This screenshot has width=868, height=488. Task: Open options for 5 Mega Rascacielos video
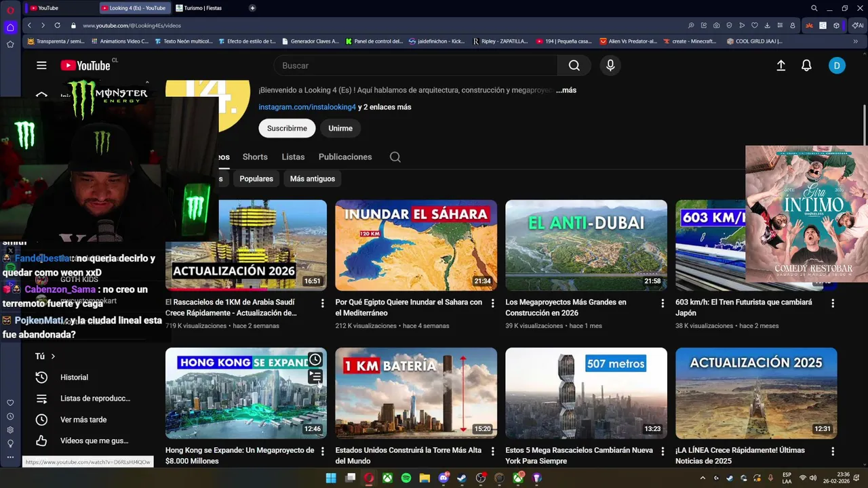click(663, 451)
